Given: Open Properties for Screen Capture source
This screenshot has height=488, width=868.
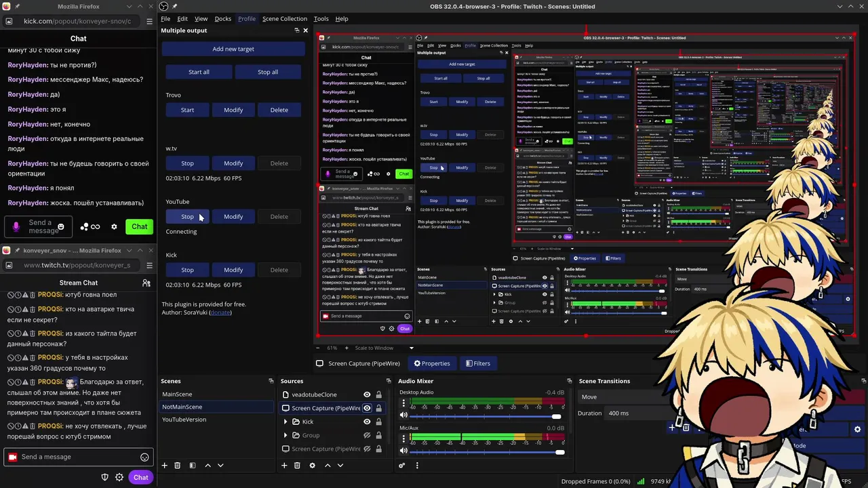Looking at the screenshot, I should 432,363.
